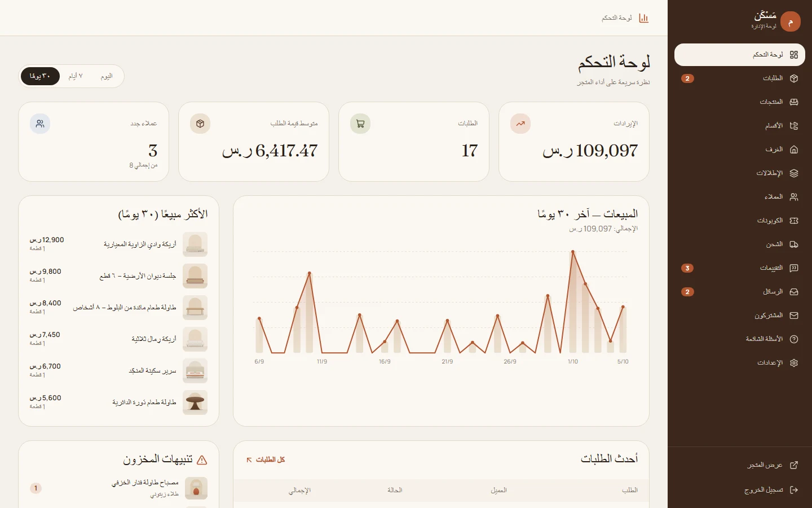
Task: Select the اليوم time range
Action: [x=107, y=76]
